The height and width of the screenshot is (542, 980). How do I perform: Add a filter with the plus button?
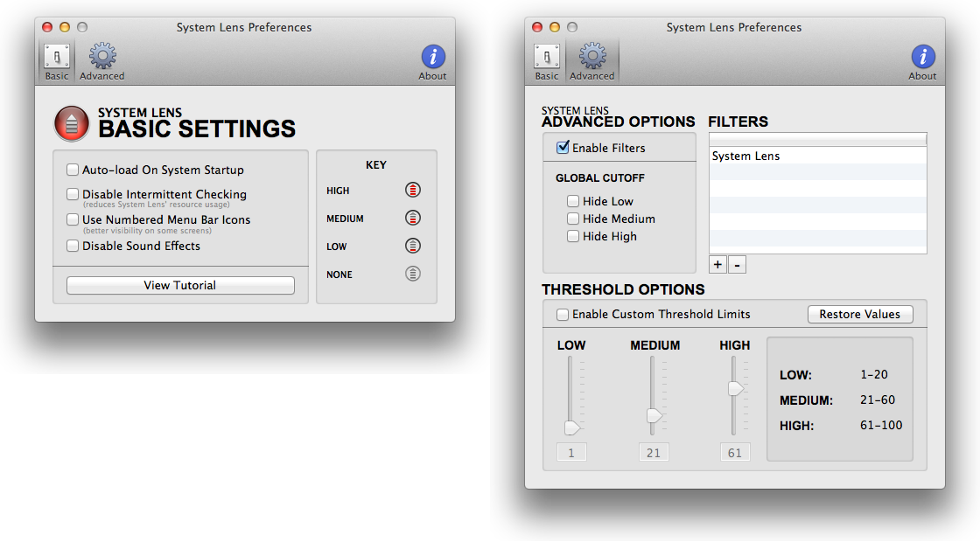tap(717, 265)
